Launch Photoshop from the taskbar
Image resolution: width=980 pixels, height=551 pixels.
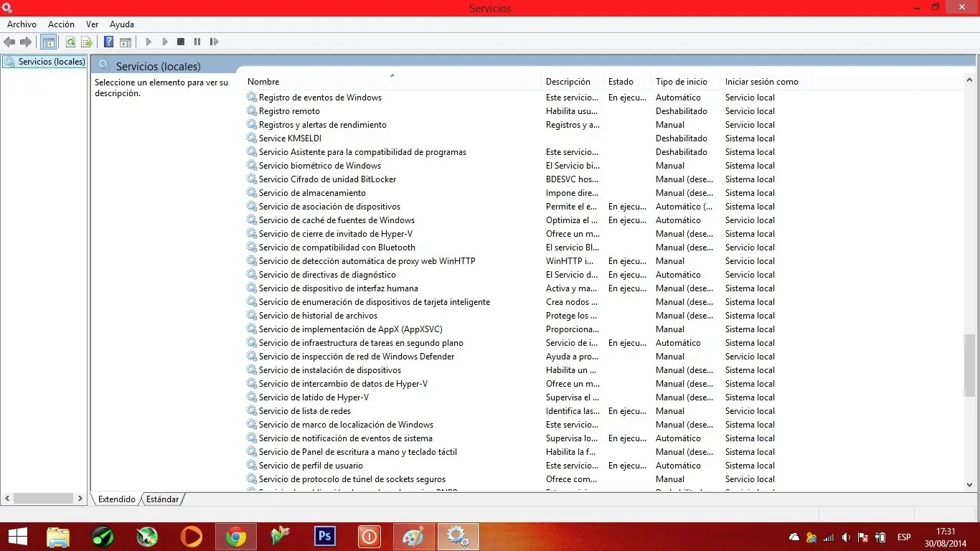point(325,537)
